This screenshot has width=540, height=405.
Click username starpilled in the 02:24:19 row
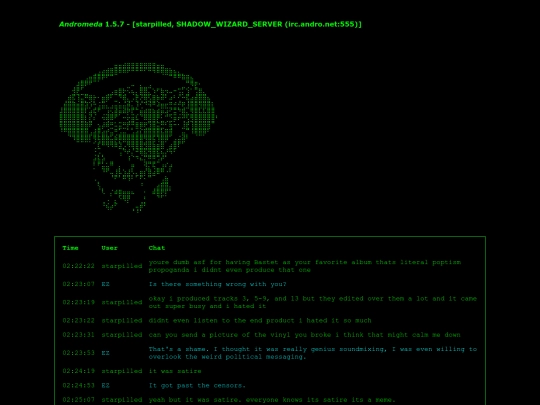tap(122, 371)
